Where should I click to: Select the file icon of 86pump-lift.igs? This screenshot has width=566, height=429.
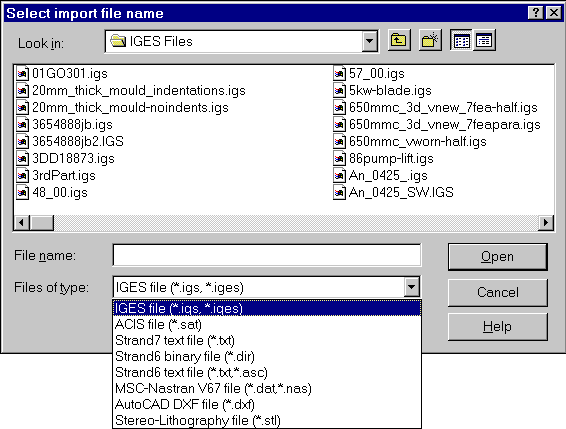(339, 159)
